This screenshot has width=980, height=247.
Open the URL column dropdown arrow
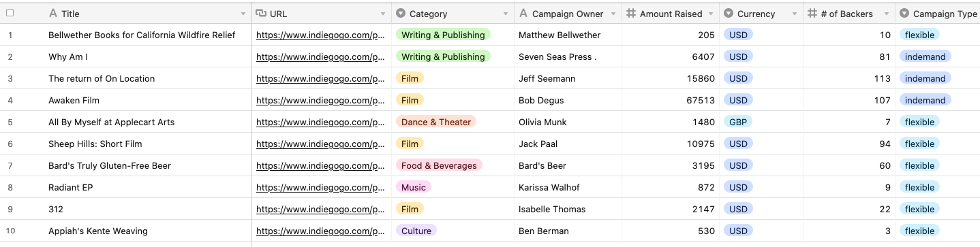click(x=384, y=14)
